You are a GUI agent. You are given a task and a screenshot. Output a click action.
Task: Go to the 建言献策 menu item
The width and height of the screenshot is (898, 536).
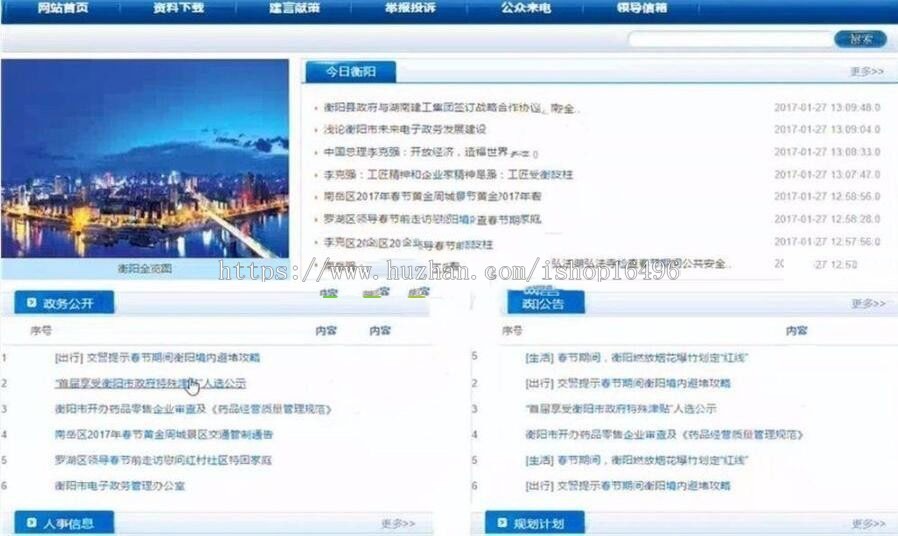pos(294,8)
